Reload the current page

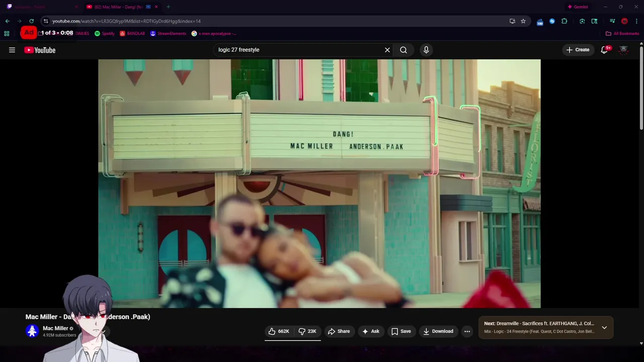click(x=31, y=21)
